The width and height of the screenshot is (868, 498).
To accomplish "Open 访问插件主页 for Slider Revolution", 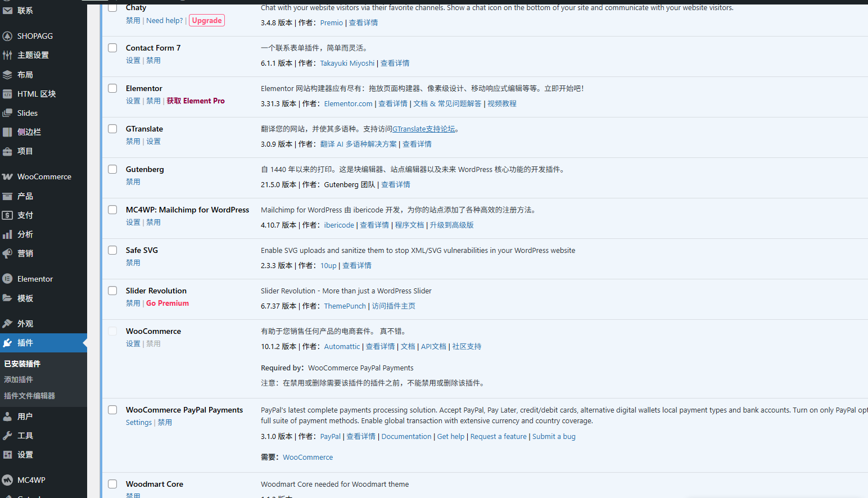I will tap(394, 306).
